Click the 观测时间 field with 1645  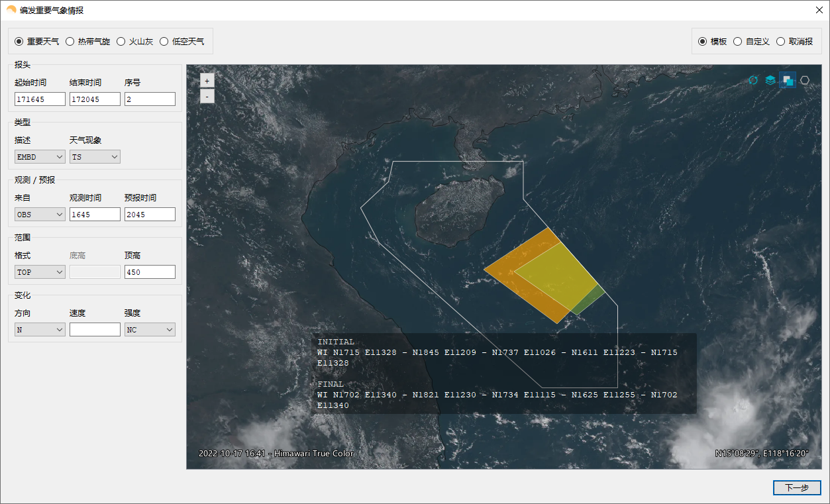click(95, 215)
